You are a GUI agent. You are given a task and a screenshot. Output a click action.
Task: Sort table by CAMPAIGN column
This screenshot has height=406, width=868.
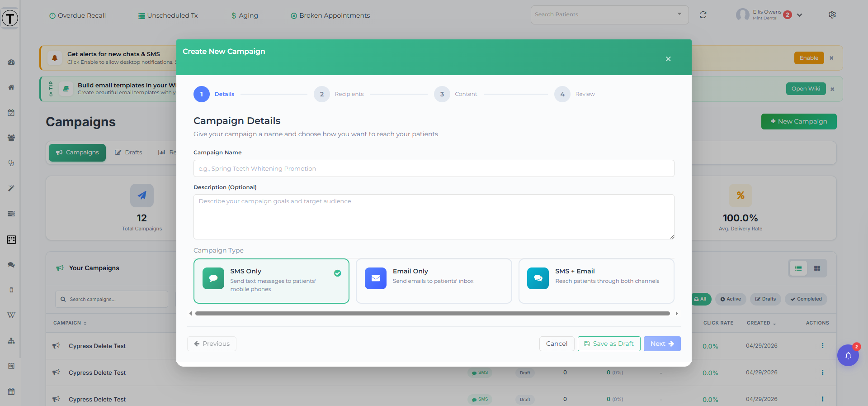tap(70, 323)
